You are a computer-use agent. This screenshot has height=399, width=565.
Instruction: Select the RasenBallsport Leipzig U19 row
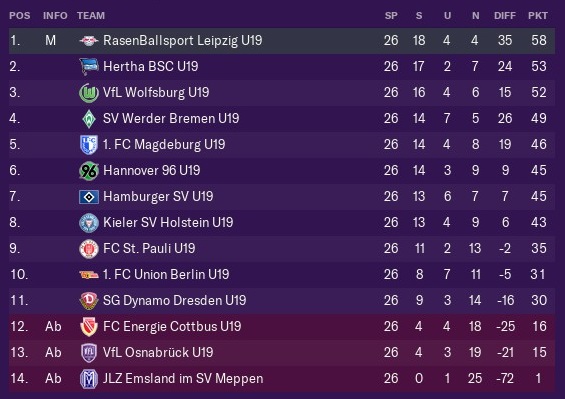[282, 41]
